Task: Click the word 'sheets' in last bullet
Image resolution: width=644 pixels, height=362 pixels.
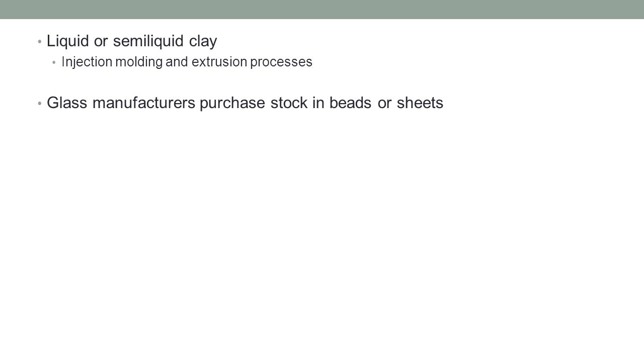Action: point(420,103)
